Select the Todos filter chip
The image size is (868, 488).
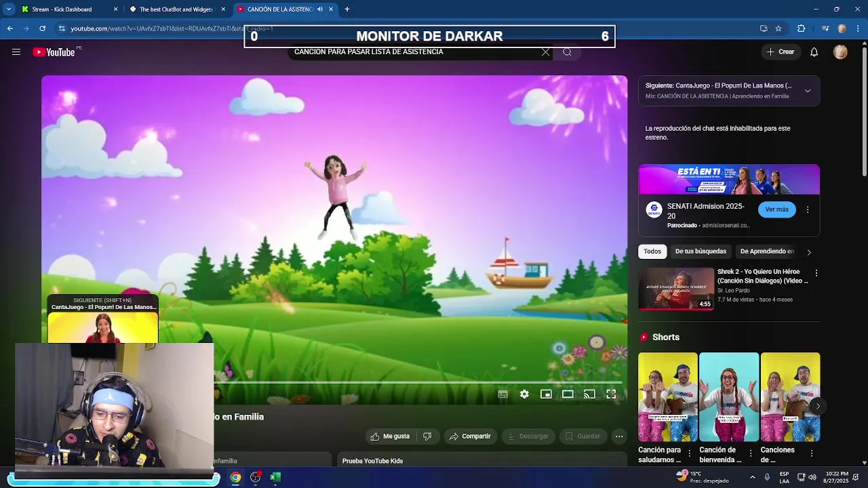[652, 251]
